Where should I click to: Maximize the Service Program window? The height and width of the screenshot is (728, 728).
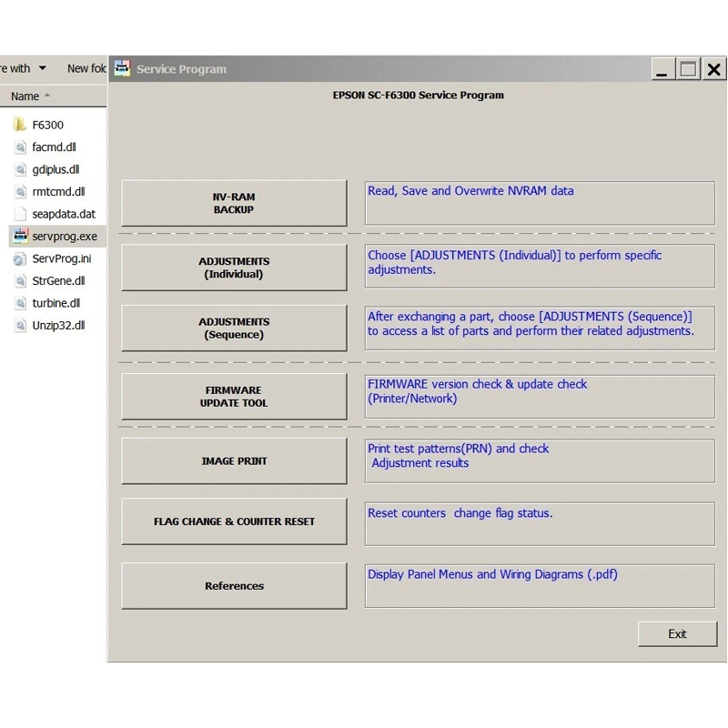click(688, 69)
